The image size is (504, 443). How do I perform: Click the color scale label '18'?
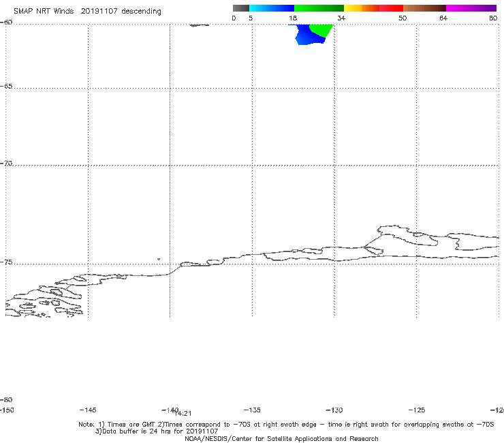click(293, 18)
